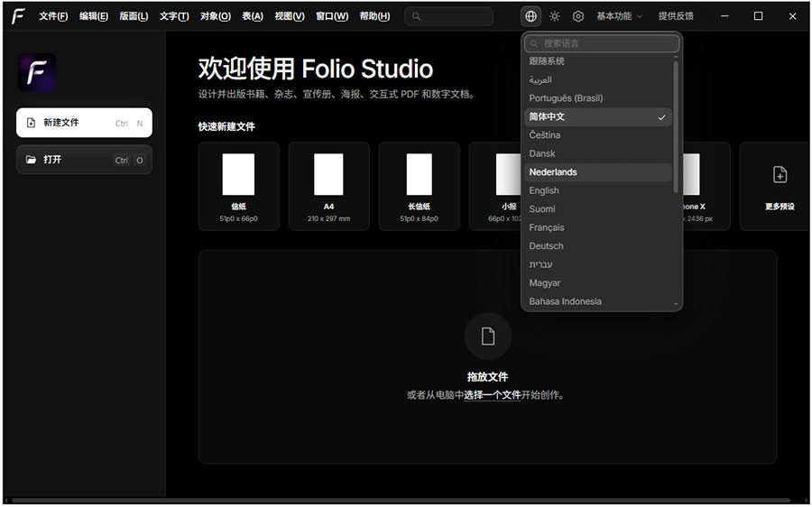The height and width of the screenshot is (507, 812).
Task: Click the 选择一个文件 link
Action: [x=492, y=394]
